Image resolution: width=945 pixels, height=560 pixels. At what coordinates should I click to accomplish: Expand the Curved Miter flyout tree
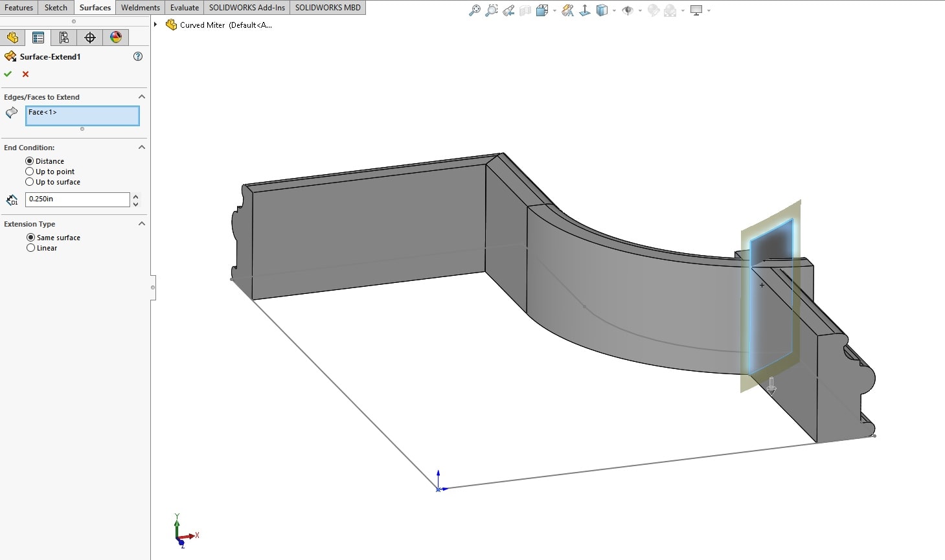tap(155, 25)
